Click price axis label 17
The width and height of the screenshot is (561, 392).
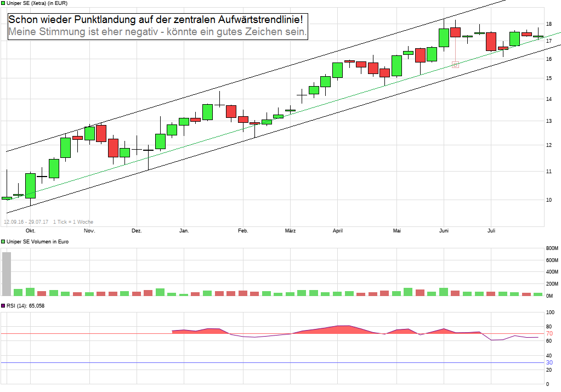pyautogui.click(x=549, y=41)
